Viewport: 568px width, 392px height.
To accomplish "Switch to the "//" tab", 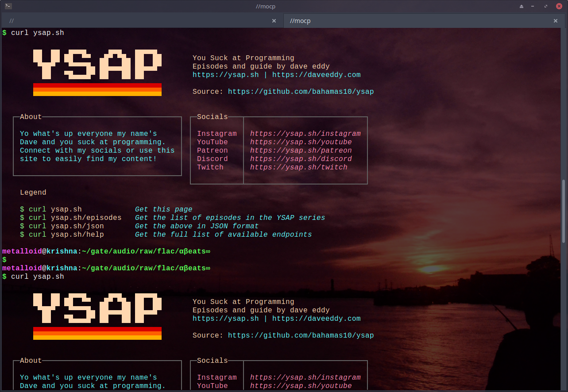I will coord(133,21).
